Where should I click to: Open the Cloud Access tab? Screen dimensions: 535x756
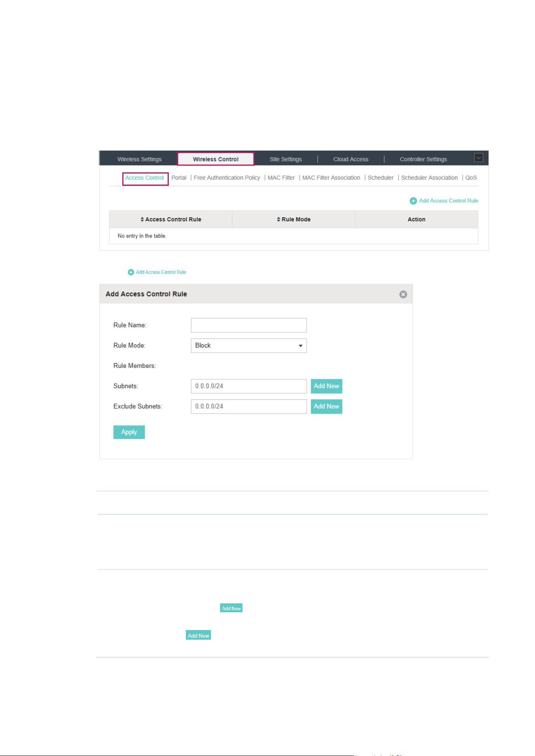pos(351,159)
